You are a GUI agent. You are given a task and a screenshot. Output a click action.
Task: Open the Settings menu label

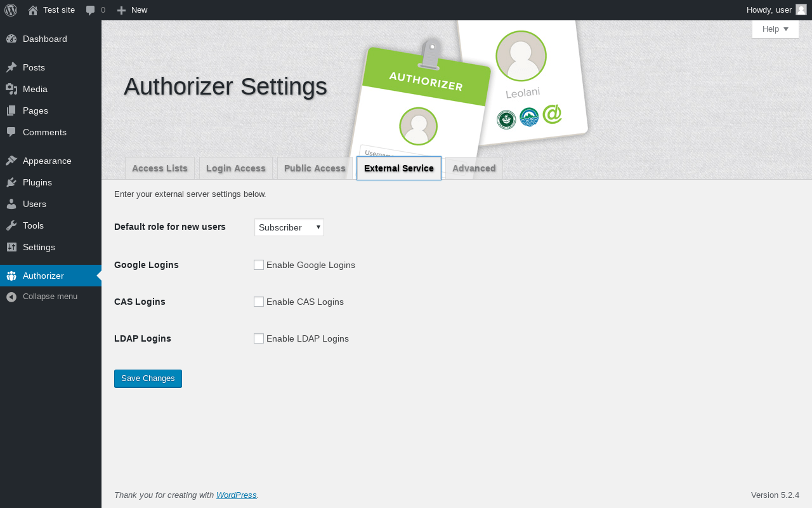point(39,247)
